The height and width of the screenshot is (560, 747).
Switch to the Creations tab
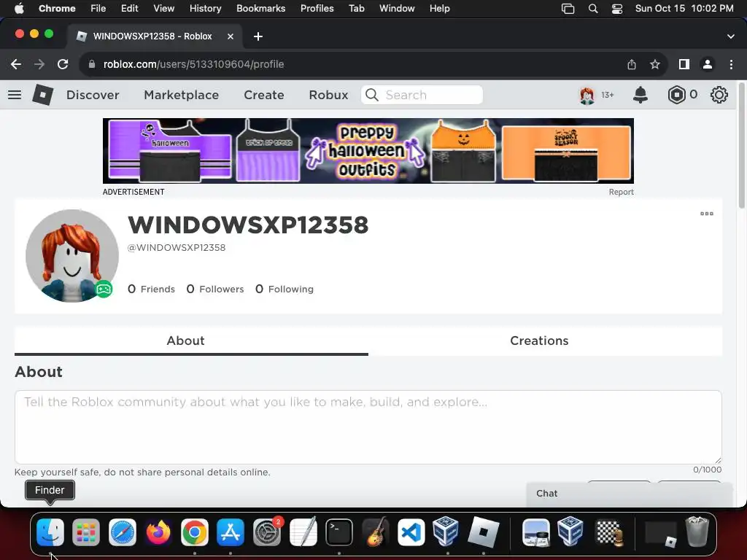(x=539, y=341)
